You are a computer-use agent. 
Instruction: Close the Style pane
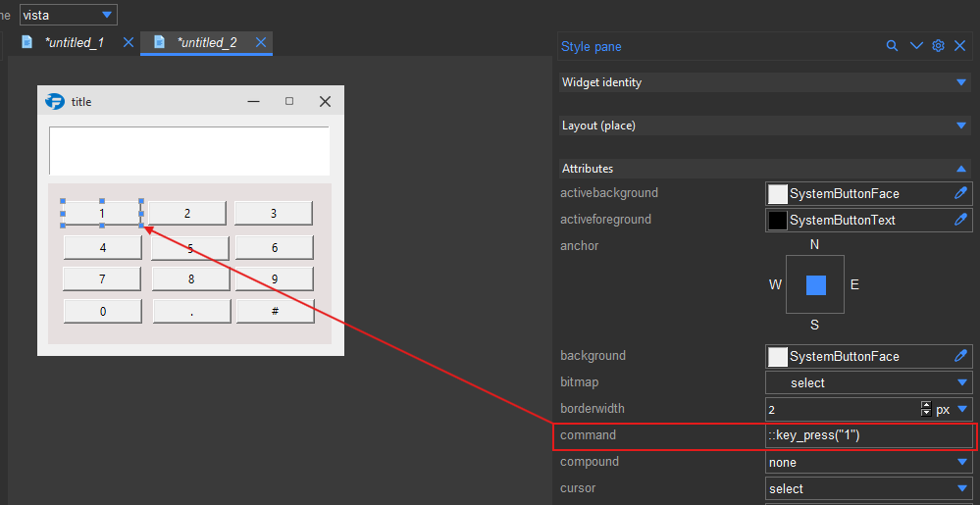point(960,46)
